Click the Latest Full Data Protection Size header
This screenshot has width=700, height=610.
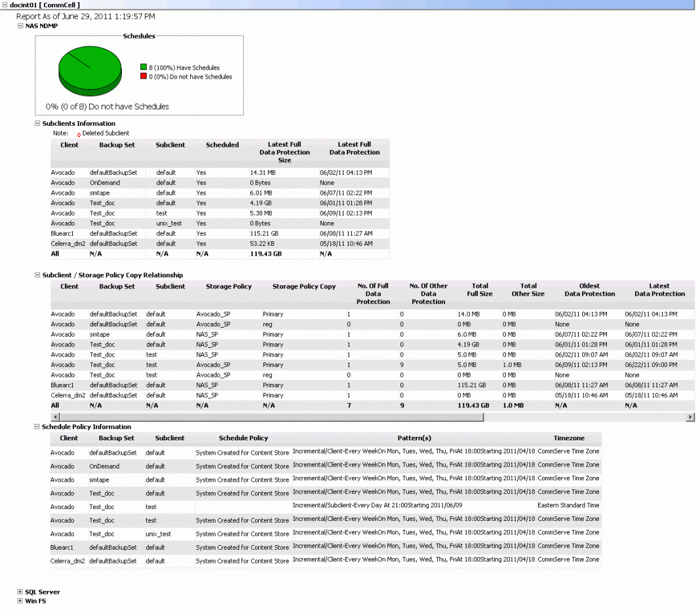click(284, 152)
